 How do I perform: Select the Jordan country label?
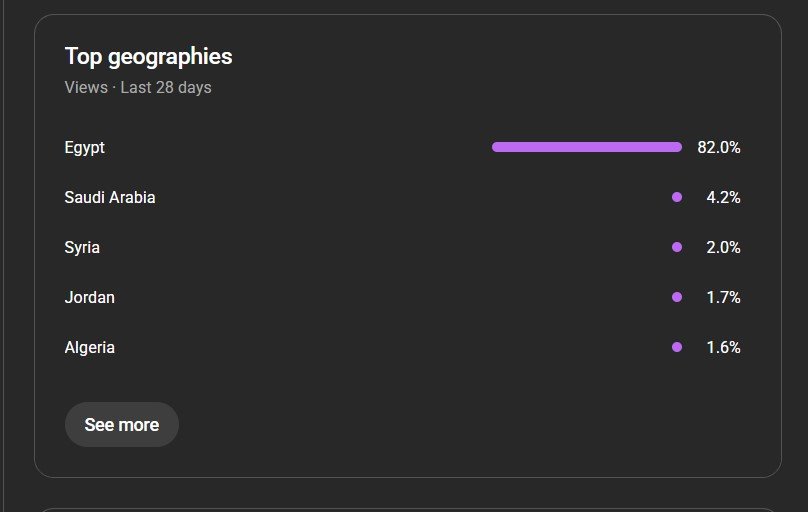click(x=90, y=297)
